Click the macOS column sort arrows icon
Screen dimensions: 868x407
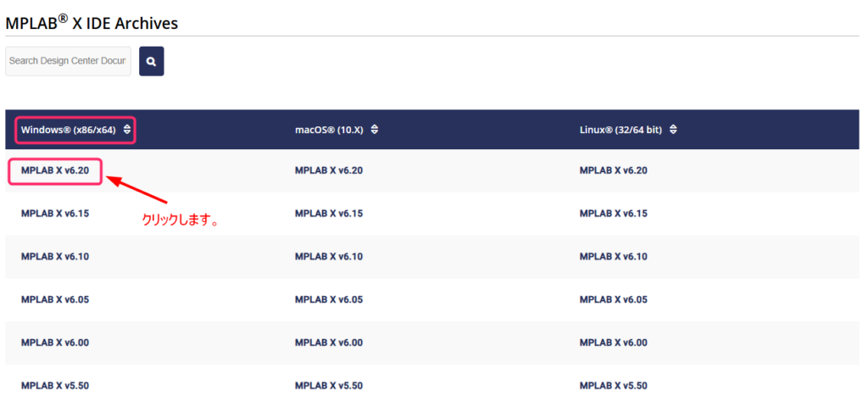375,130
